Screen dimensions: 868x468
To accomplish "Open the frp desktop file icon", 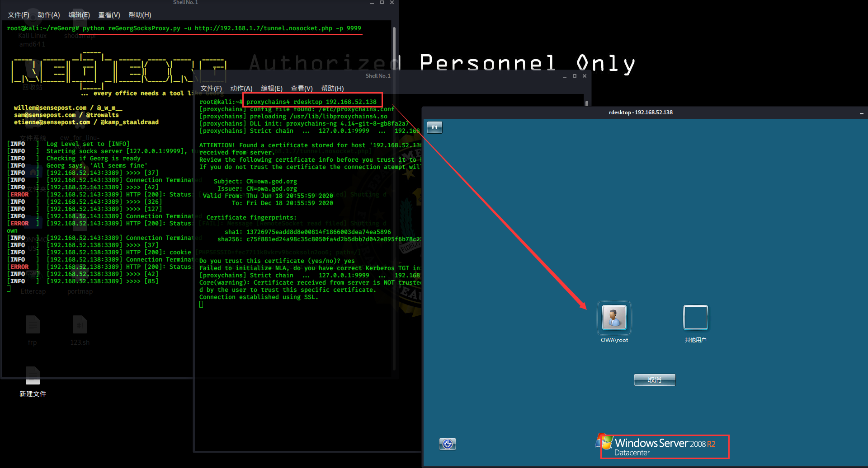I will click(x=33, y=331).
